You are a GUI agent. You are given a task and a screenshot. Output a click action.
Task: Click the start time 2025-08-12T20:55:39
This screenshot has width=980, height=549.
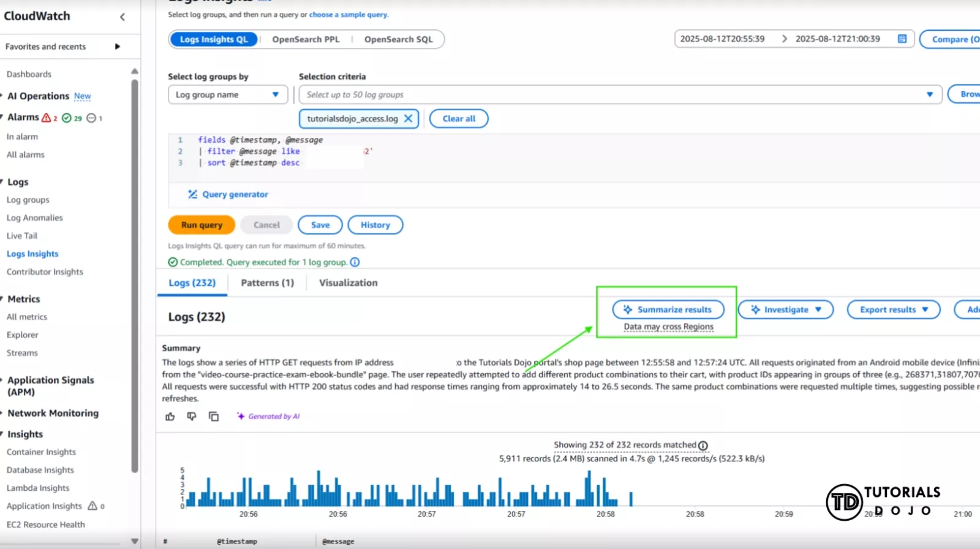tap(722, 39)
